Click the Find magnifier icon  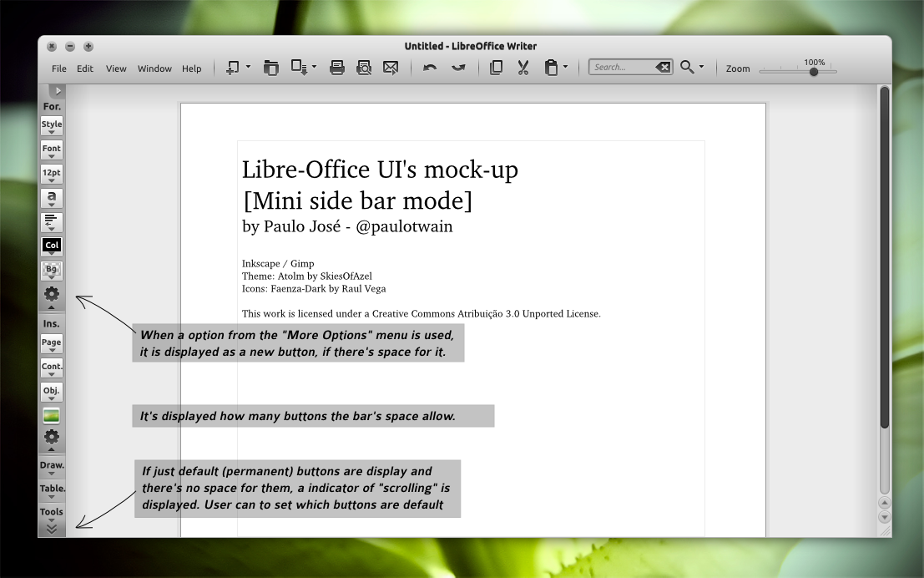click(686, 67)
